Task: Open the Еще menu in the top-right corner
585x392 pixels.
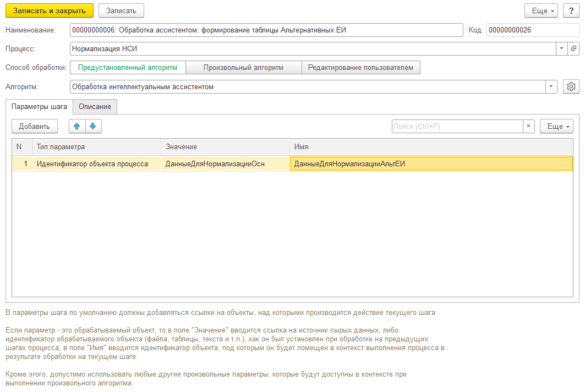Action: coord(541,10)
